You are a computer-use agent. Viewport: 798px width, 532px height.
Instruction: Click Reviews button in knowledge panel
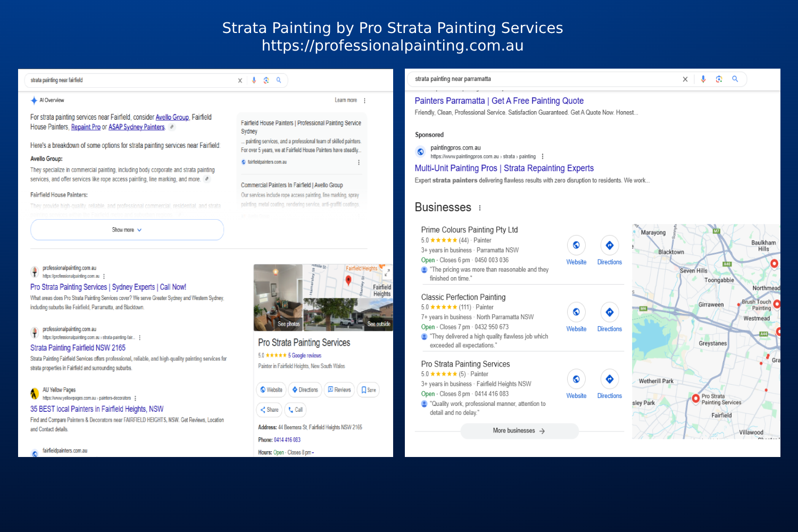(x=339, y=390)
